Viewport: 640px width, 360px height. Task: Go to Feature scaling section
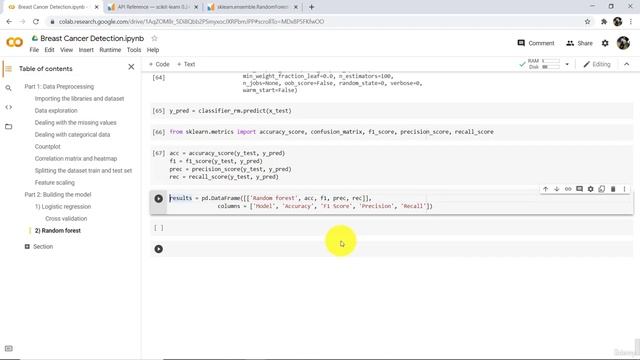(x=55, y=182)
